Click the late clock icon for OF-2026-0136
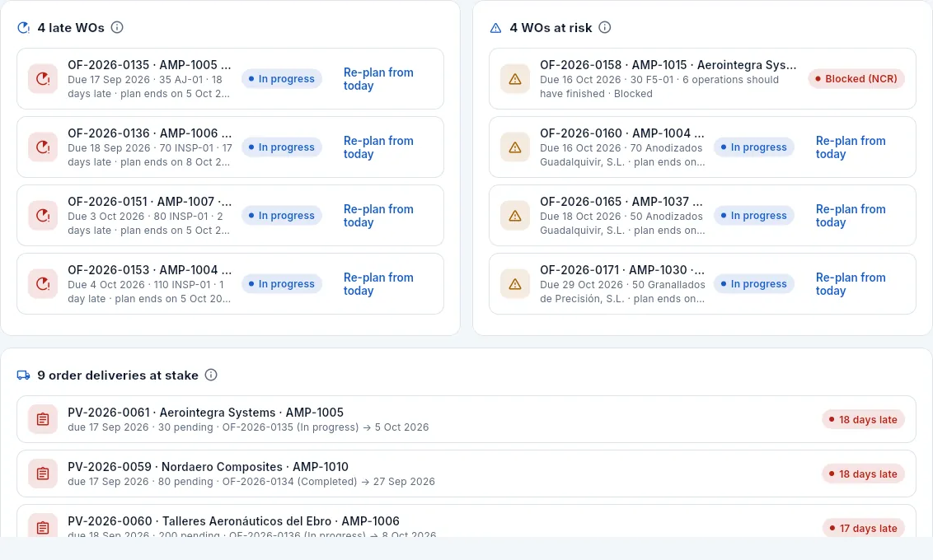933x560 pixels. coord(43,147)
